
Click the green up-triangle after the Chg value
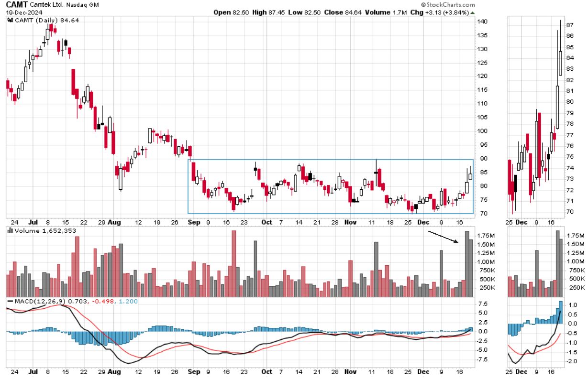point(473,12)
